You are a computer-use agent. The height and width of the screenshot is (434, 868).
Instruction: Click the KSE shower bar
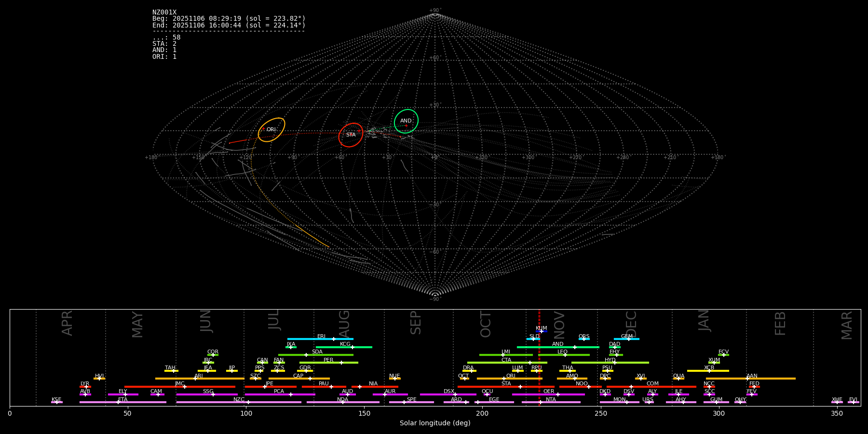57,402
